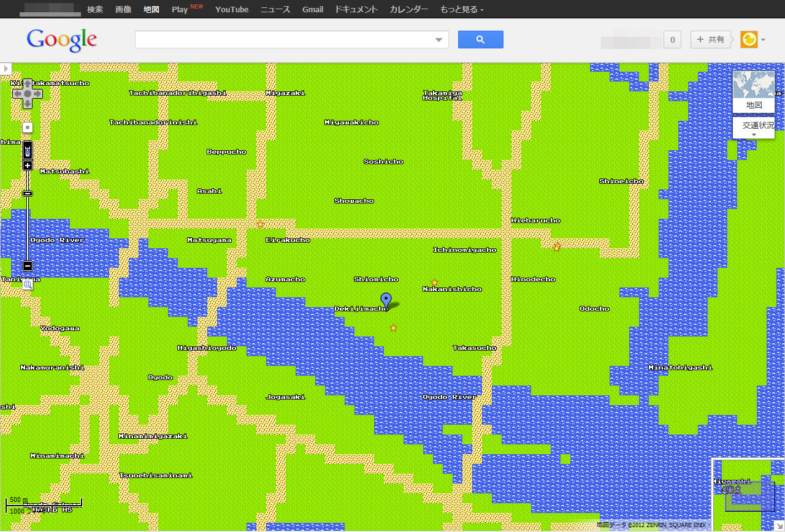
Task: Click the blue map marker pin at Dekijimacho
Action: point(386,300)
